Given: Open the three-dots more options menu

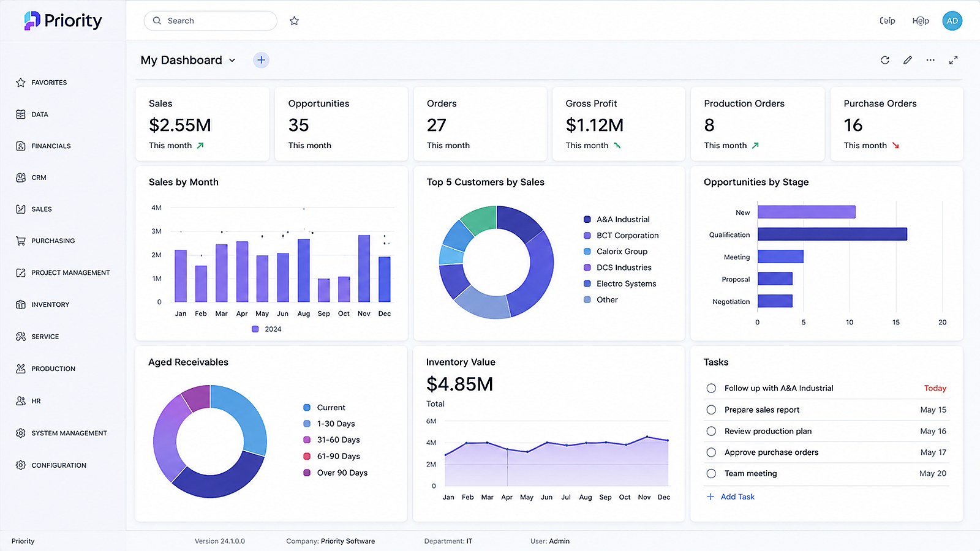Looking at the screenshot, I should coord(930,60).
